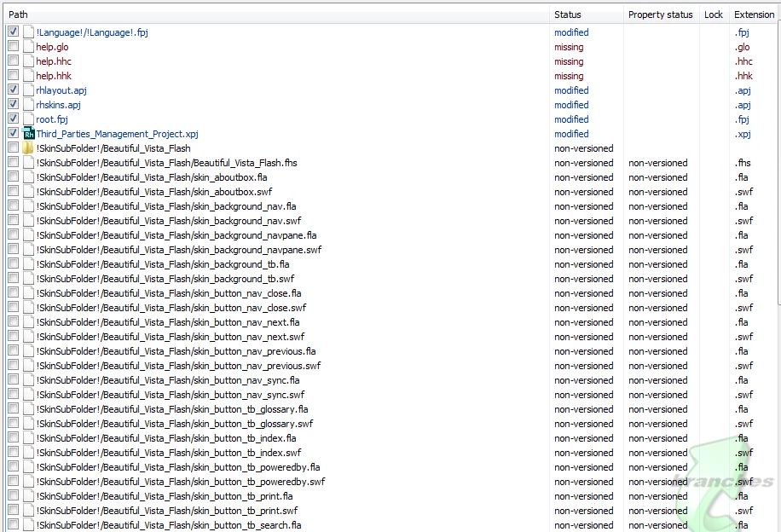Click the file icon beside rhlayout.apj
The image size is (781, 532).
click(x=28, y=90)
